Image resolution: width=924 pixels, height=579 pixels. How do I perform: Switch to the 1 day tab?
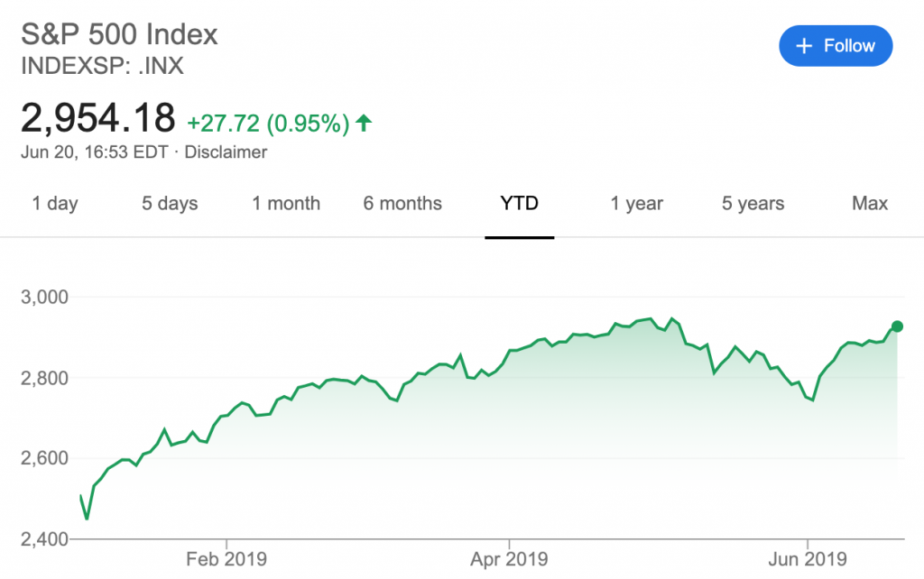pyautogui.click(x=55, y=203)
